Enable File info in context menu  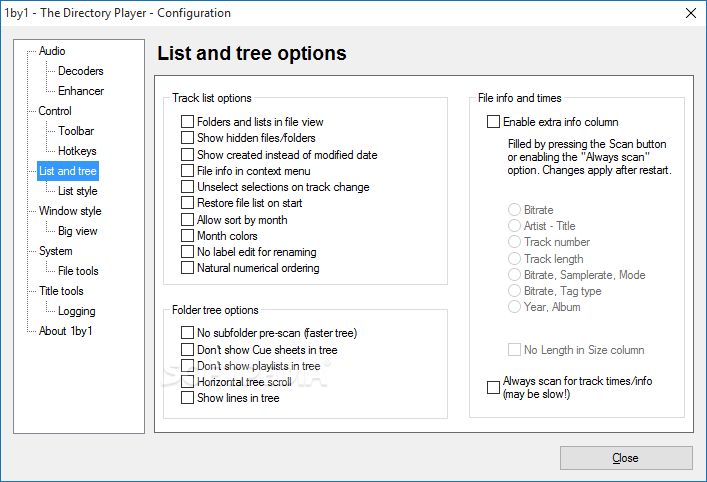[x=188, y=171]
